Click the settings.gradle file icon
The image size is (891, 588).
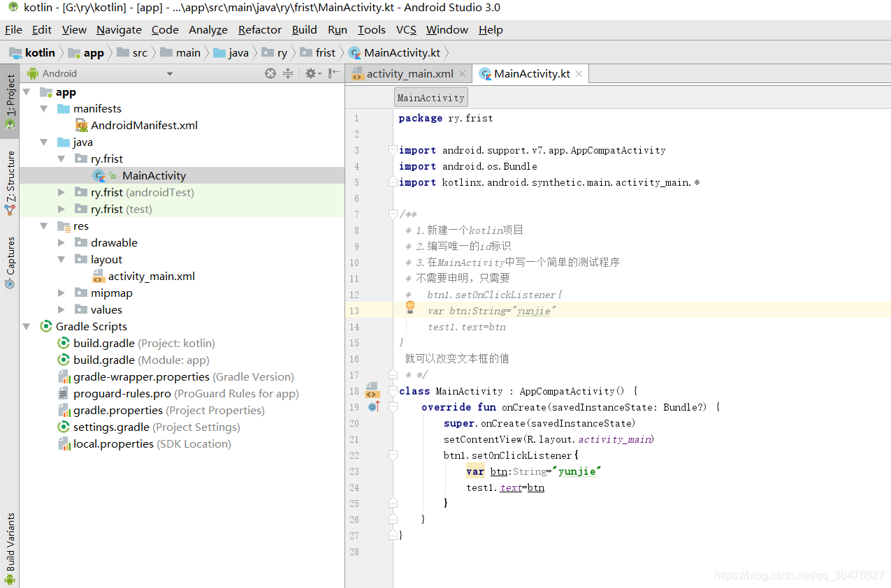[64, 427]
